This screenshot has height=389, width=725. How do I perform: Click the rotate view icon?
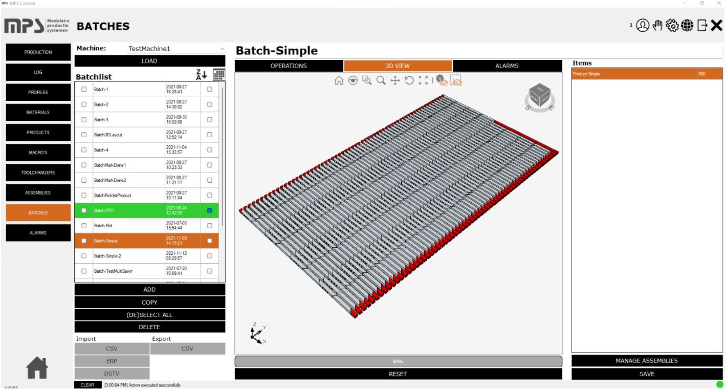pyautogui.click(x=409, y=80)
